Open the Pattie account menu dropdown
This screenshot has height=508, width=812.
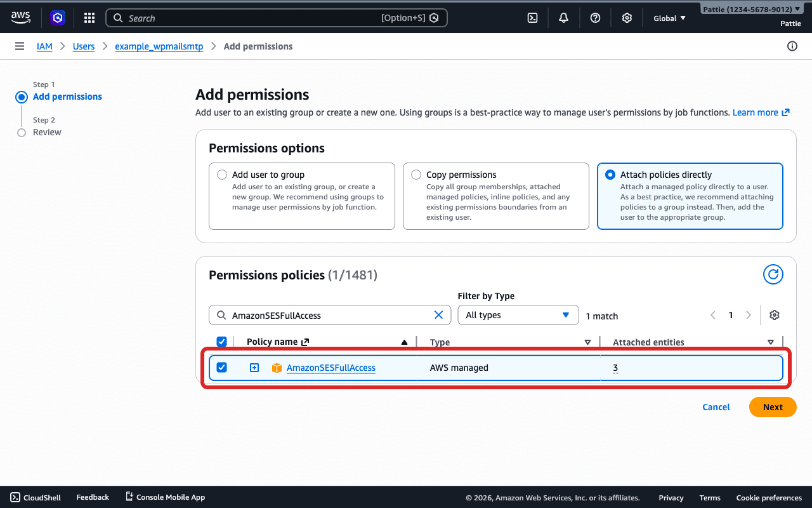(x=752, y=9)
